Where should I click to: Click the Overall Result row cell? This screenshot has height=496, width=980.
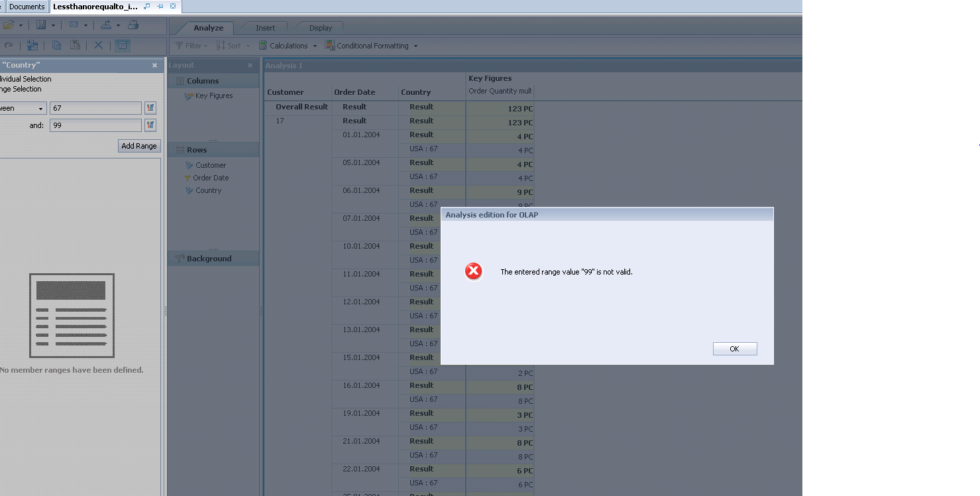click(x=302, y=107)
